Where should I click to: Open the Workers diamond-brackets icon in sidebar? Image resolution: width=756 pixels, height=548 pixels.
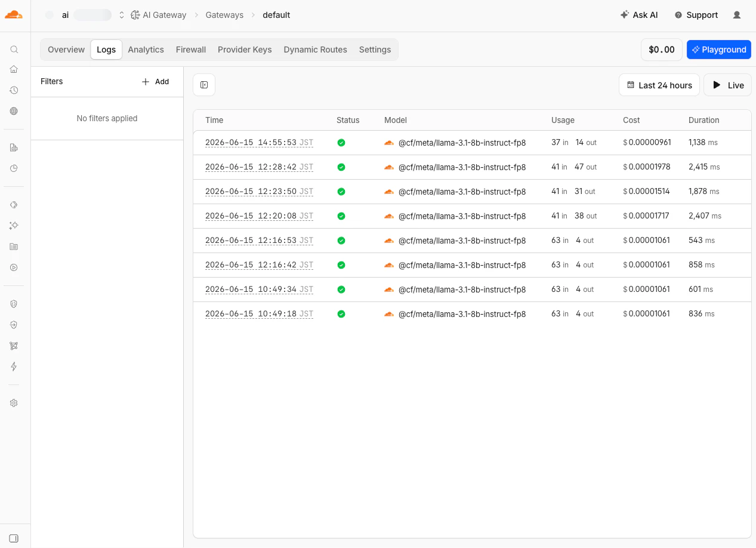tap(14, 205)
